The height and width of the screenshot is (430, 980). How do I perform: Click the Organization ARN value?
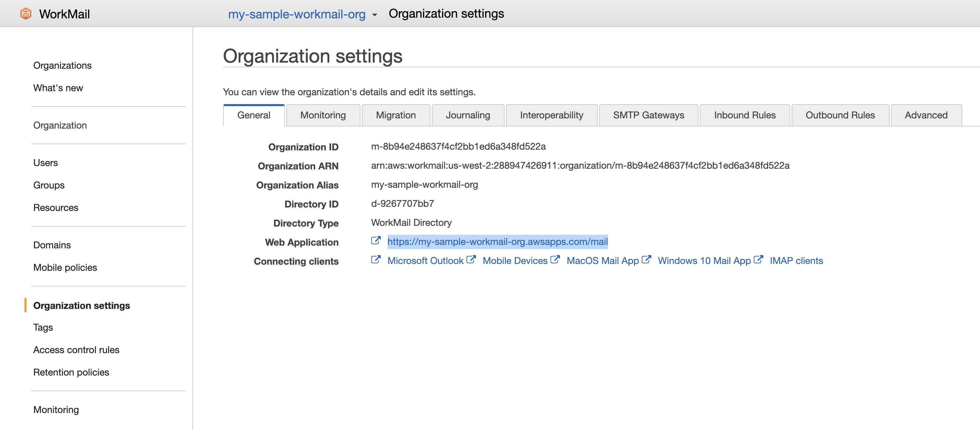[x=580, y=166]
